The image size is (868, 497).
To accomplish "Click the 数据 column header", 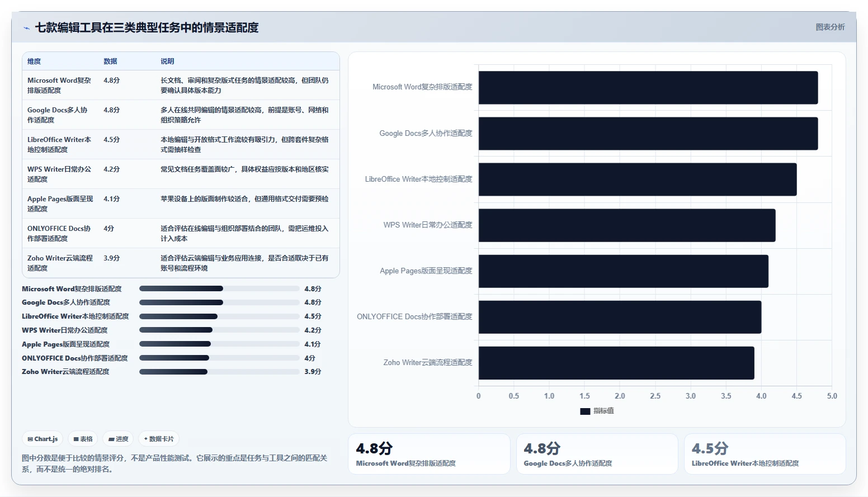I will click(x=110, y=61).
